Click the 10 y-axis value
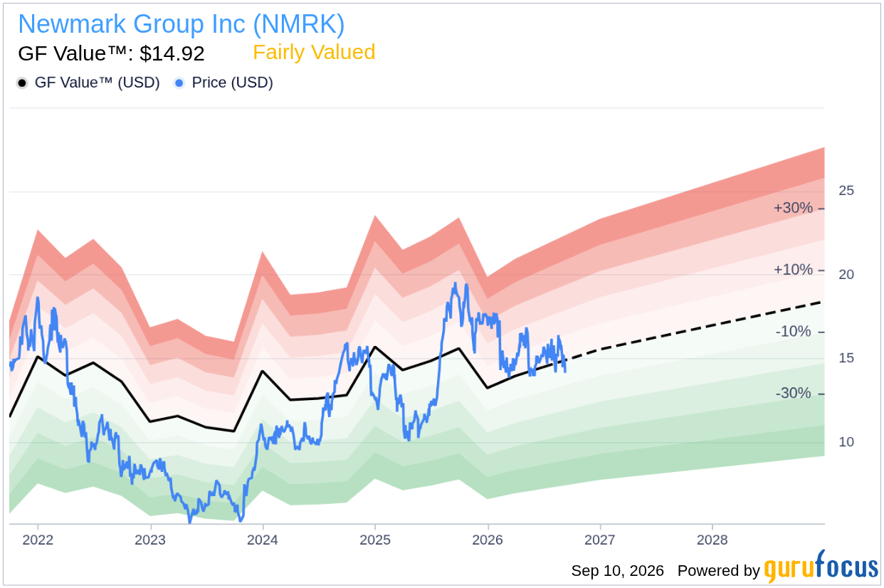Viewport: 884px width, 588px height. [846, 442]
